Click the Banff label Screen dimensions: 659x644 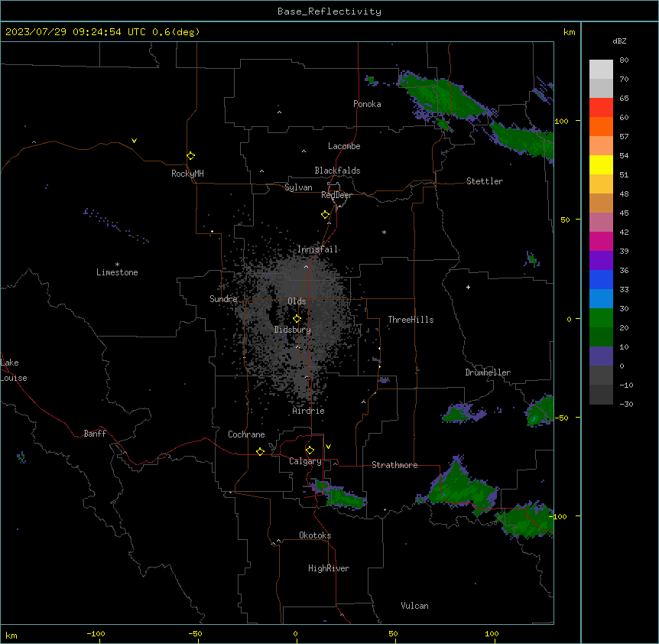[x=95, y=434]
